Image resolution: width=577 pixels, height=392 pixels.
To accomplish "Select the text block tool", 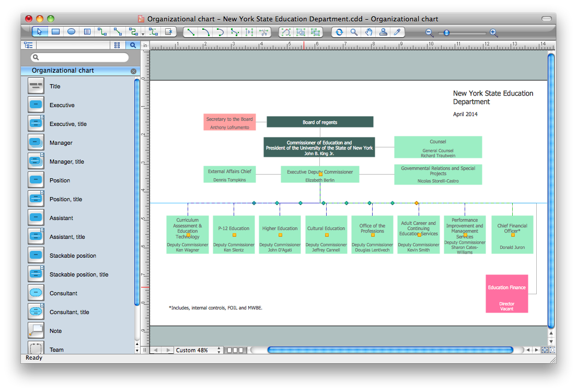I will tap(87, 32).
